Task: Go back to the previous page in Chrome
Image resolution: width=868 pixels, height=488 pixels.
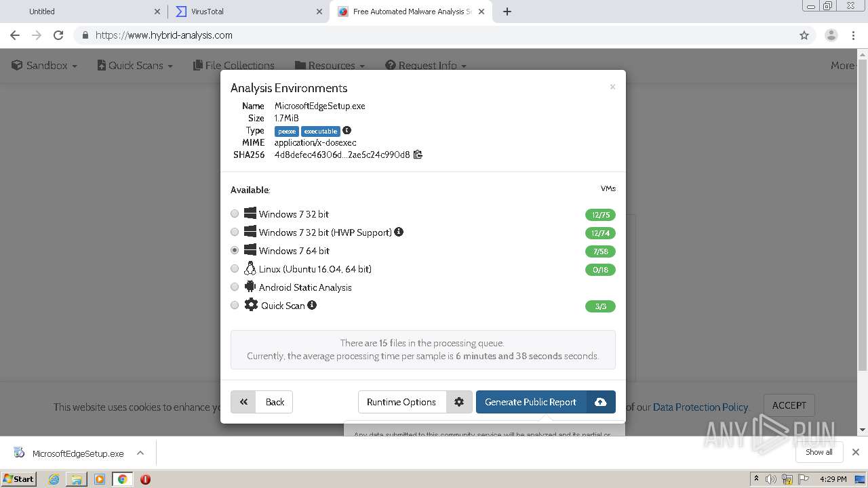Action: [15, 35]
